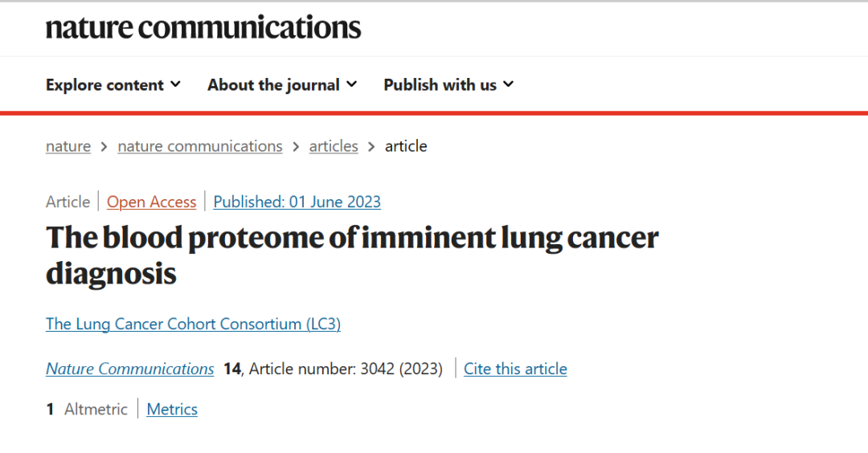The width and height of the screenshot is (868, 453).
Task: Click the nature communications logo
Action: (x=203, y=27)
